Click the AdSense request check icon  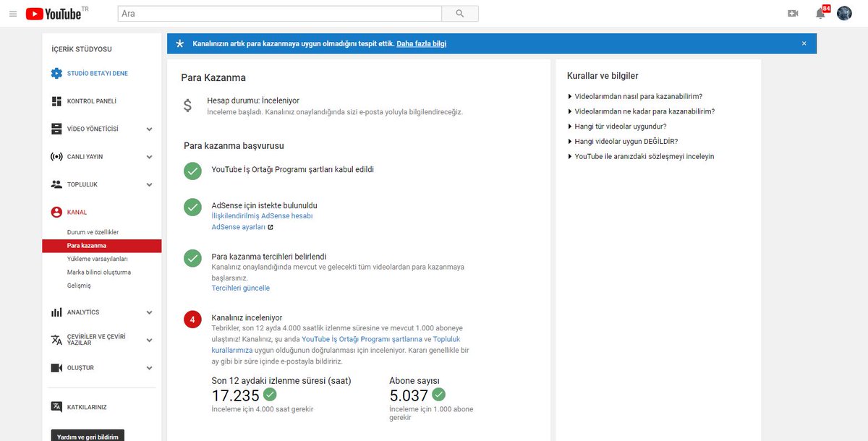click(x=192, y=207)
